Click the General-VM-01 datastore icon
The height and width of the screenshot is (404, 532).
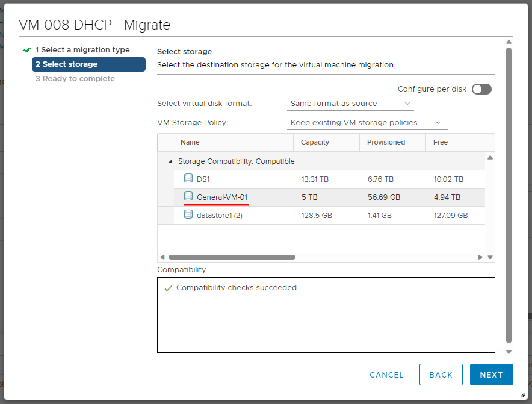pos(188,196)
